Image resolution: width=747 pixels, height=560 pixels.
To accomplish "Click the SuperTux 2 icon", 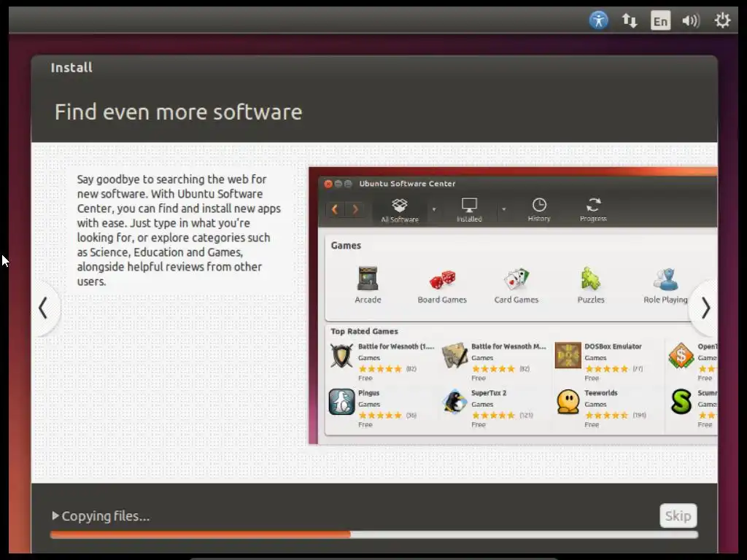I will point(454,402).
